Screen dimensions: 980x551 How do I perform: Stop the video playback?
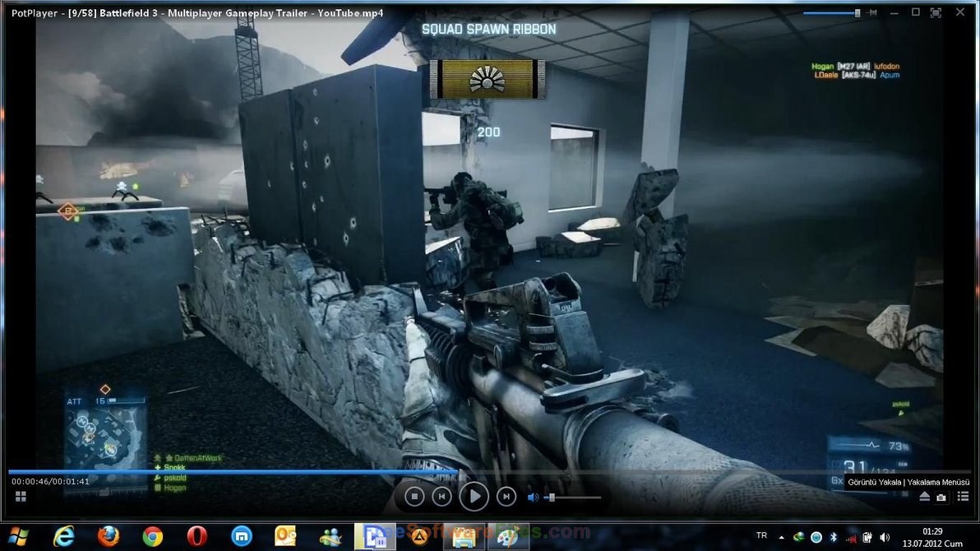point(414,497)
